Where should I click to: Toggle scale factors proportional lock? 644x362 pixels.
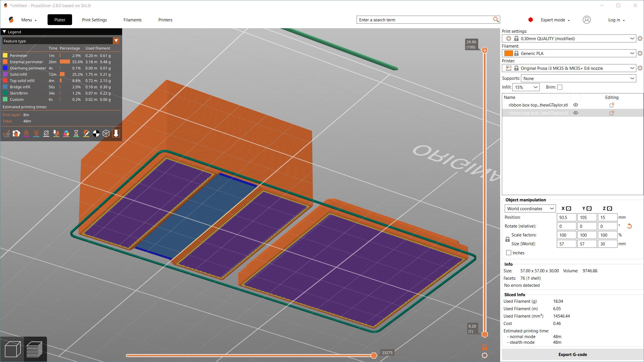click(x=507, y=239)
